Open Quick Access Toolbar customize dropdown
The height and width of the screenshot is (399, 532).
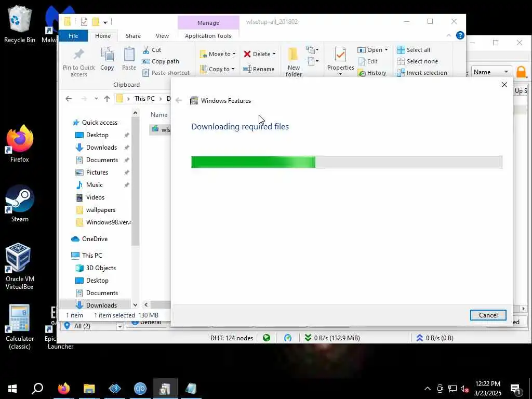[x=105, y=22]
